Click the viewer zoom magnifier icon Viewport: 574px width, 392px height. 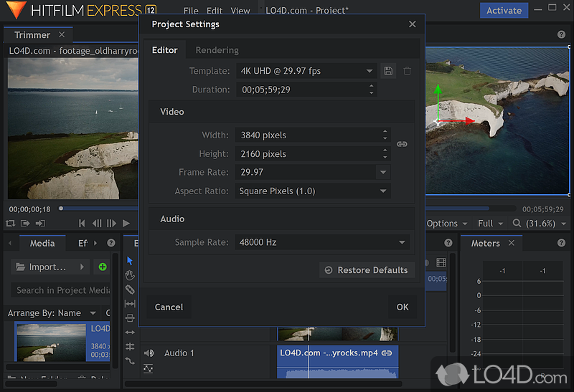[517, 223]
